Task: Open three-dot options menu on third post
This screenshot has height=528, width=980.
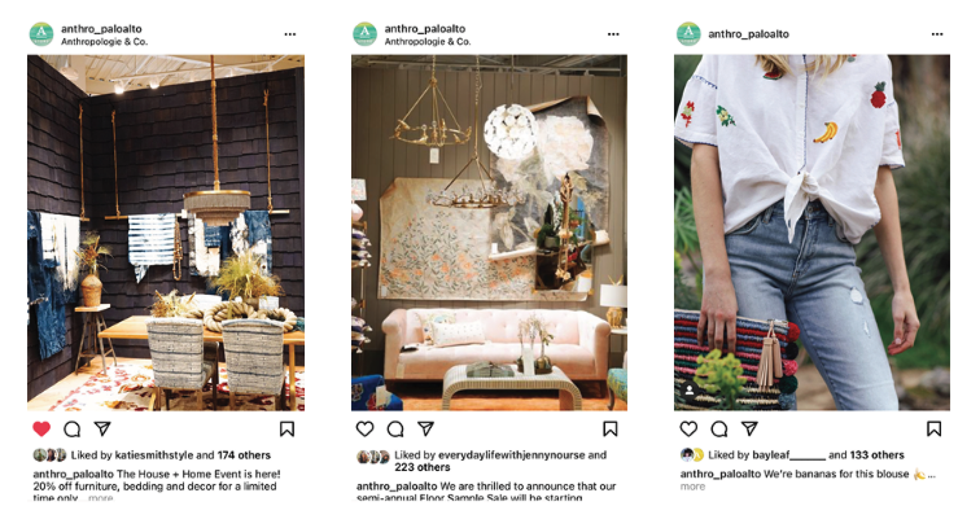Action: (937, 34)
